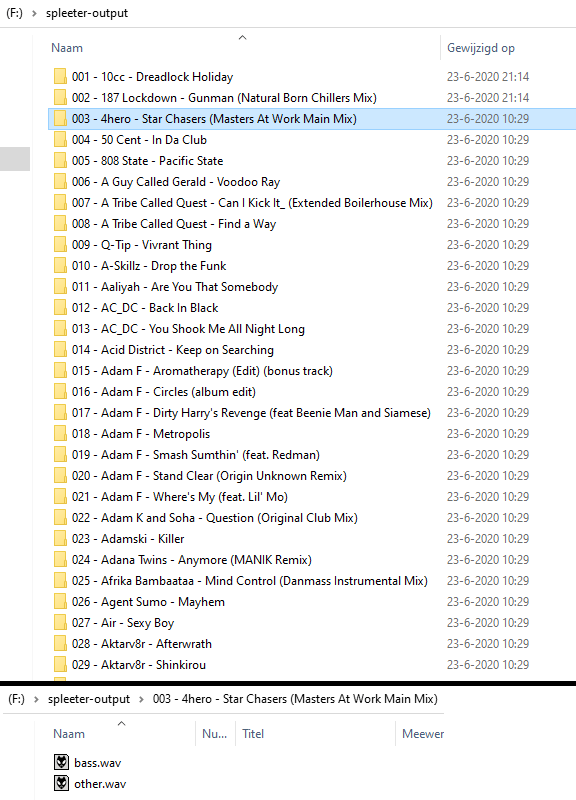Viewport: 576px width, 800px height.
Task: Click folder icon for 004 - 50 Cent
Action: pos(60,139)
